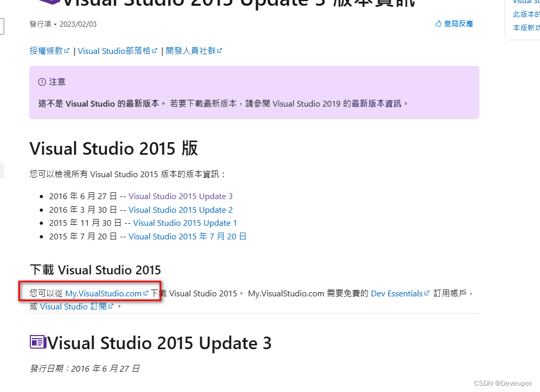Open Visual Studio 2015 Update 2 link
The image size is (540, 392).
pyautogui.click(x=181, y=210)
